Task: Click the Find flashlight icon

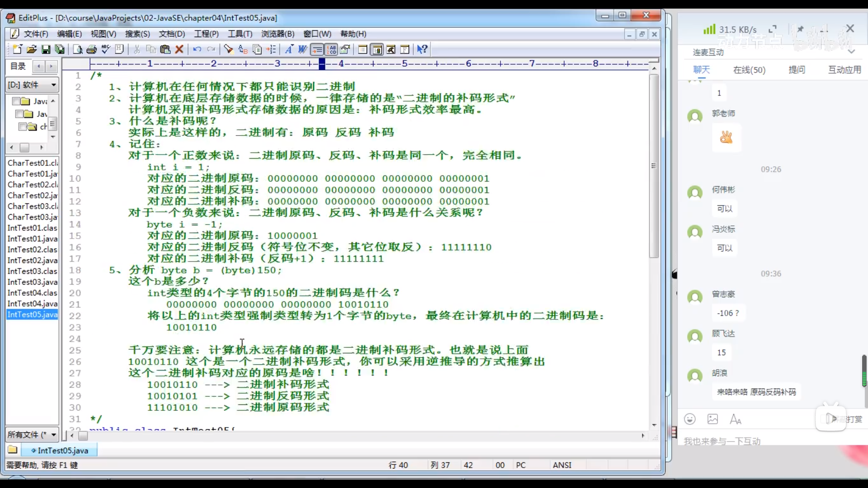Action: (x=229, y=49)
